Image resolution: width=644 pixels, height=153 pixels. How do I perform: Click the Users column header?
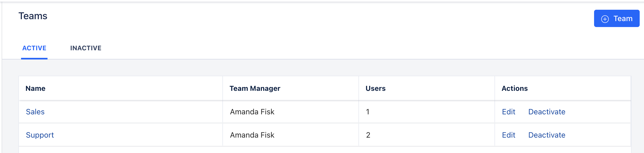click(375, 88)
